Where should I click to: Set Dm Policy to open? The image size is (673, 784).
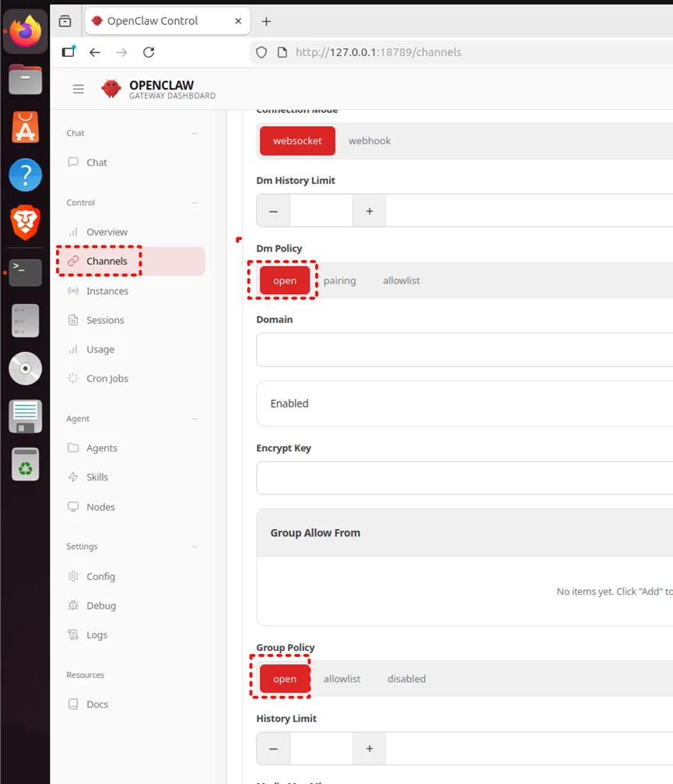click(285, 280)
